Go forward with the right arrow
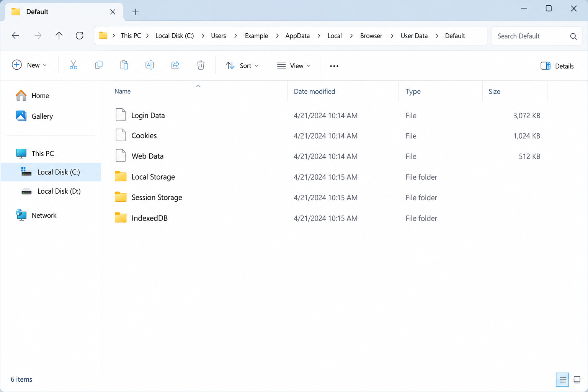 38,36
